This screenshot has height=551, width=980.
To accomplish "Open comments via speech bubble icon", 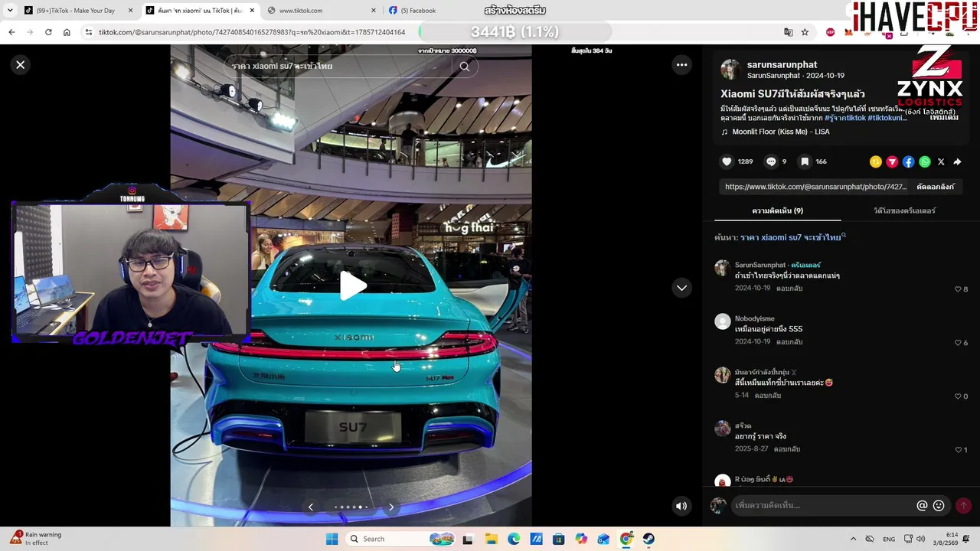I will pos(771,161).
